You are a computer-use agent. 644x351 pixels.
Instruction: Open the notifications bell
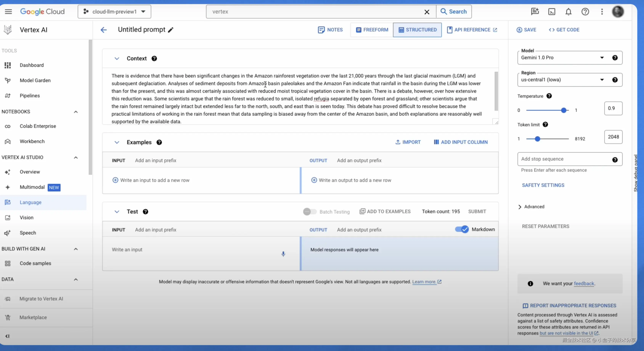[568, 12]
